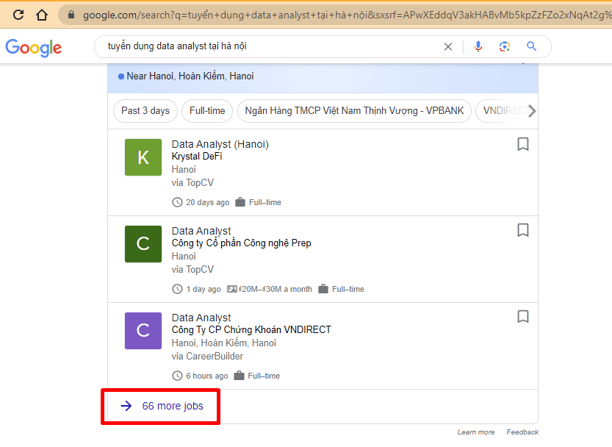Image resolution: width=612 pixels, height=447 pixels.
Task: Open Krystal DeFi K logo thumbnail
Action: [143, 157]
